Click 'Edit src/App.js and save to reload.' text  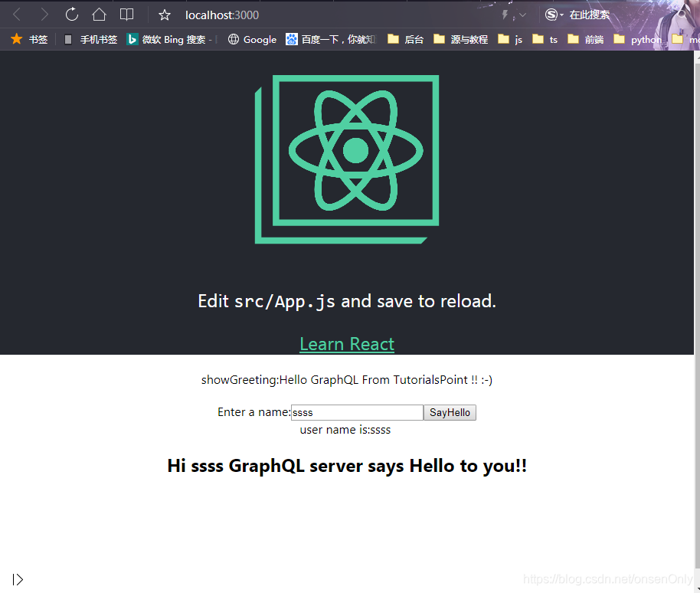[x=347, y=301]
